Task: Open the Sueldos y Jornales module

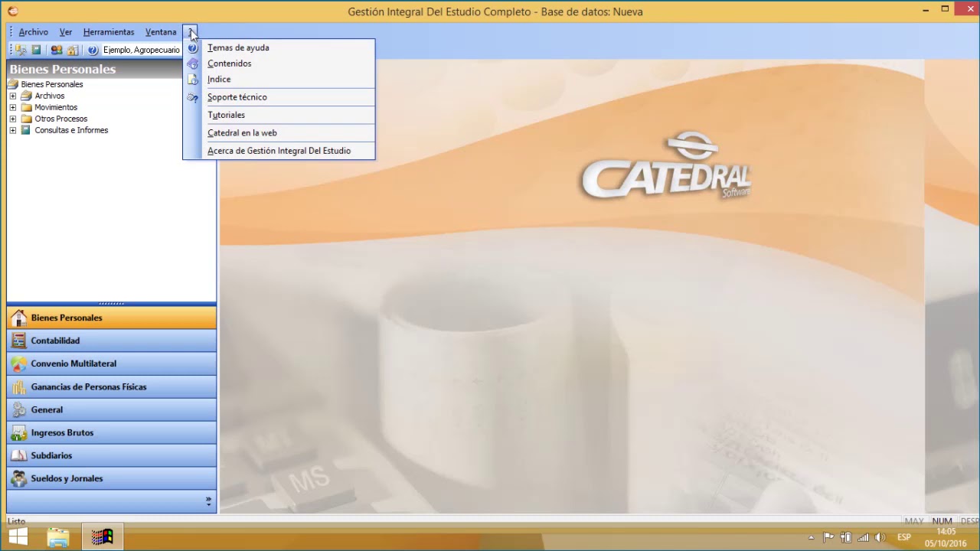Action: (112, 478)
